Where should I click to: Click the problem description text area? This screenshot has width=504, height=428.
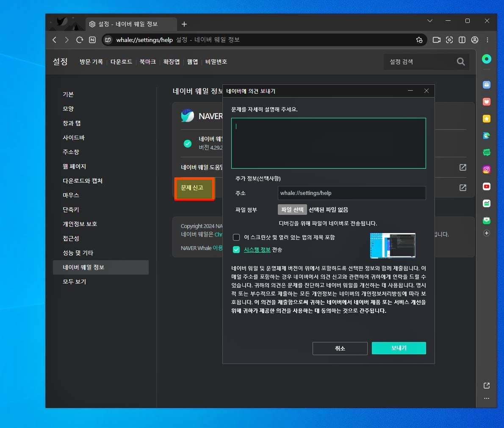coord(329,143)
